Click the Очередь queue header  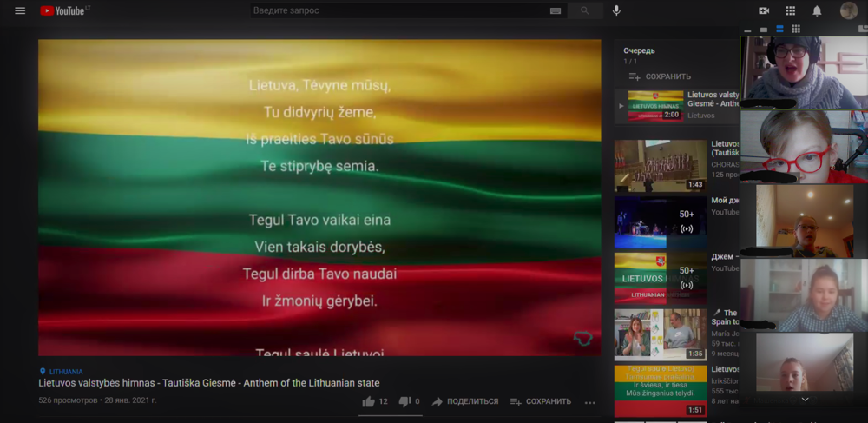click(639, 50)
